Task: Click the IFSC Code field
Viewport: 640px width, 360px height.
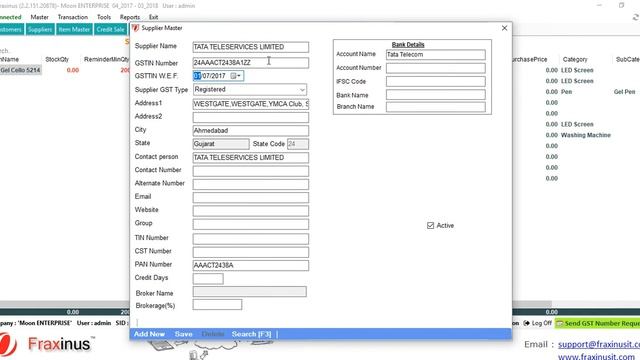Action: [436, 82]
